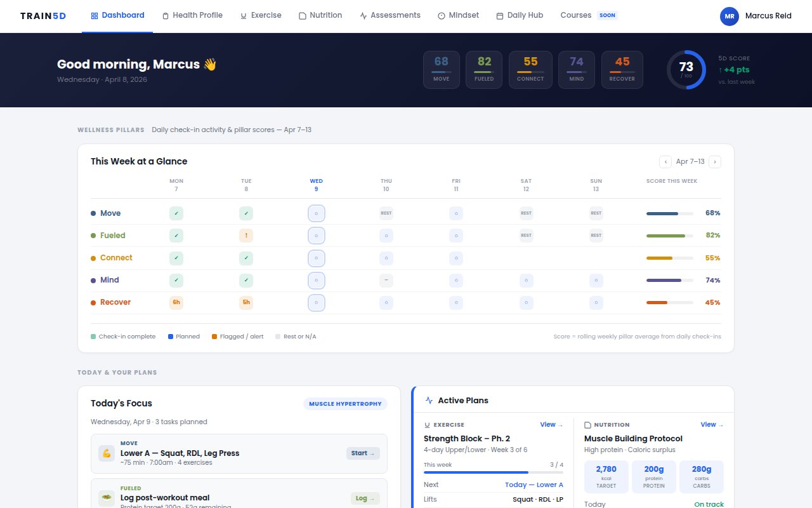Click the Move 68% progress bar
This screenshot has width=812, height=508.
point(670,213)
